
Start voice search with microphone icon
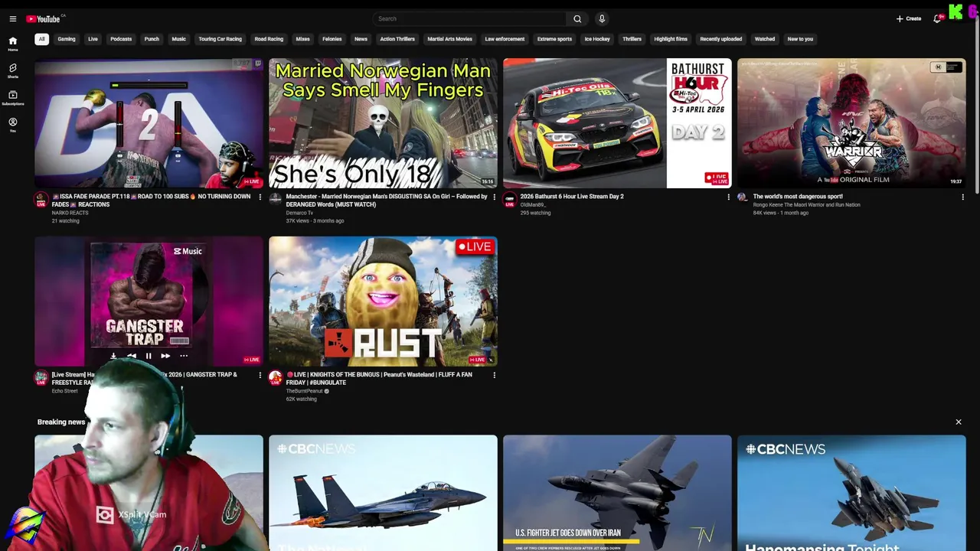[602, 19]
